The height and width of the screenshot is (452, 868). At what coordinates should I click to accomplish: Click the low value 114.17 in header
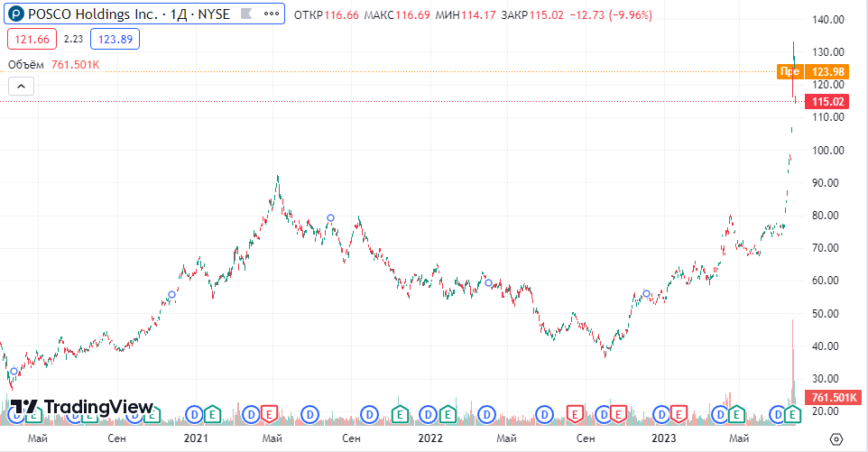tap(479, 15)
